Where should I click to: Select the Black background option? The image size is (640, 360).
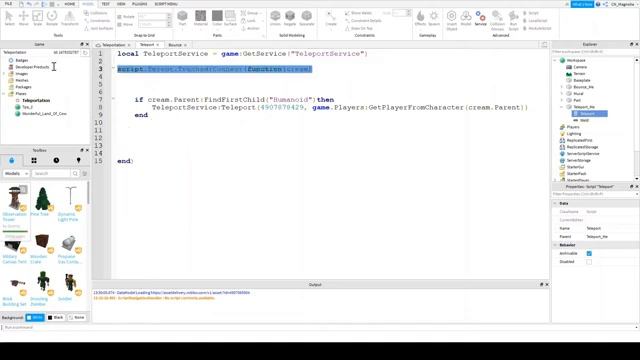point(56,318)
